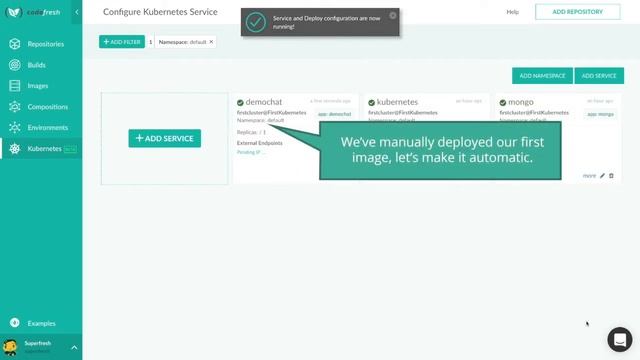The height and width of the screenshot is (360, 640).
Task: Click more on the mongo card
Action: [589, 176]
